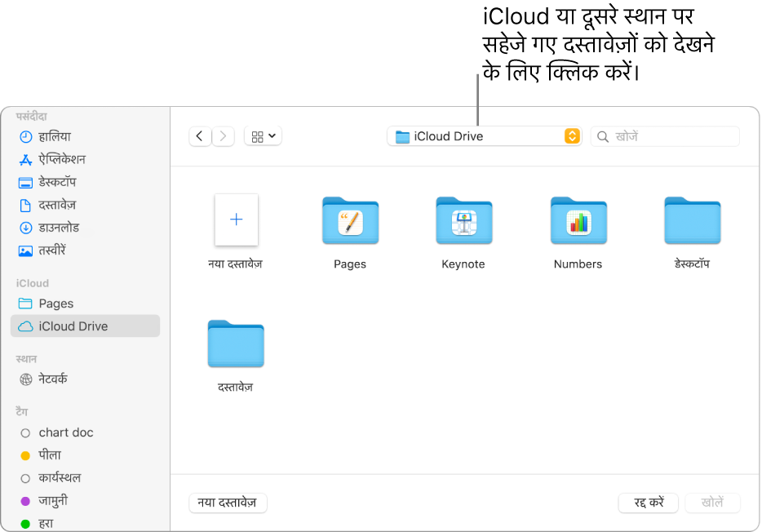Select the Keynote folder icon

click(463, 220)
